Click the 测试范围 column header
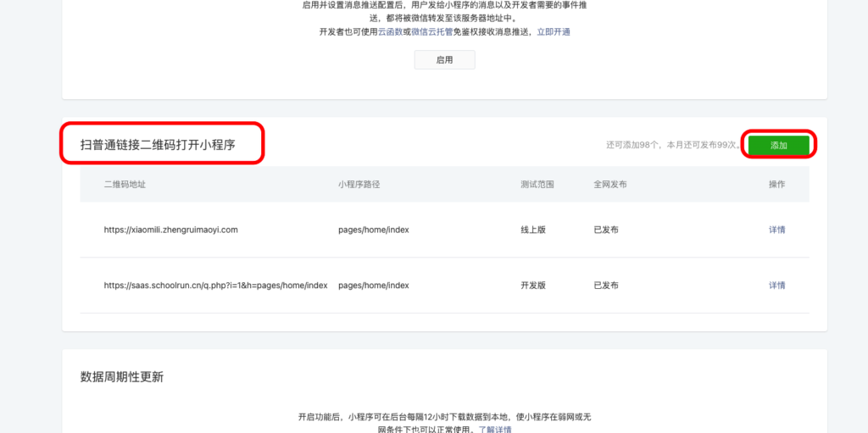This screenshot has height=433, width=868. click(x=537, y=185)
